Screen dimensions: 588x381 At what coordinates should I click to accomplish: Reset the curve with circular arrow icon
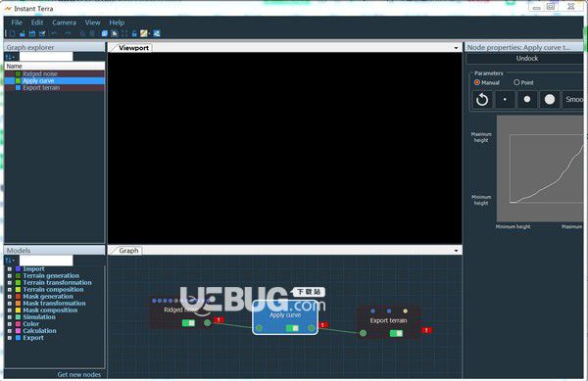(482, 100)
